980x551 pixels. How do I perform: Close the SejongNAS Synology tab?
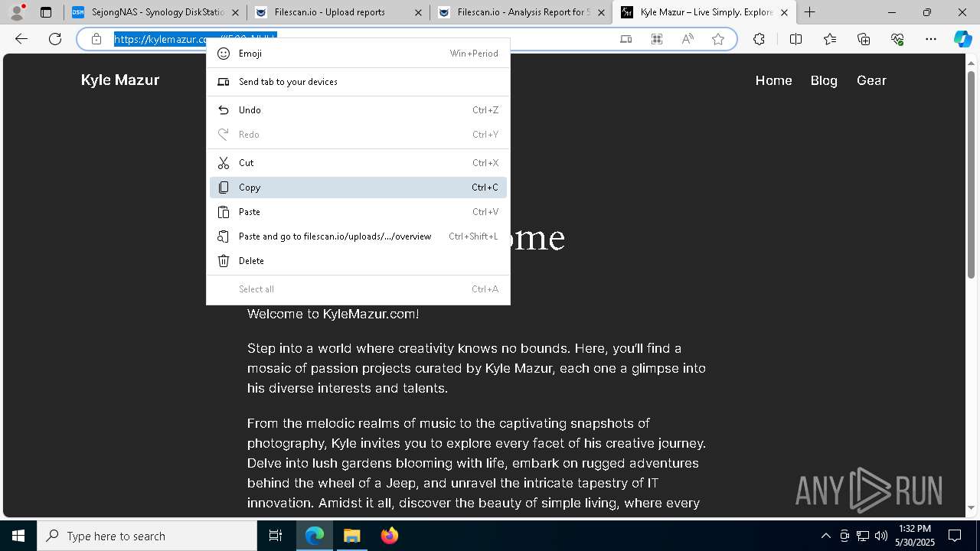pos(235,13)
